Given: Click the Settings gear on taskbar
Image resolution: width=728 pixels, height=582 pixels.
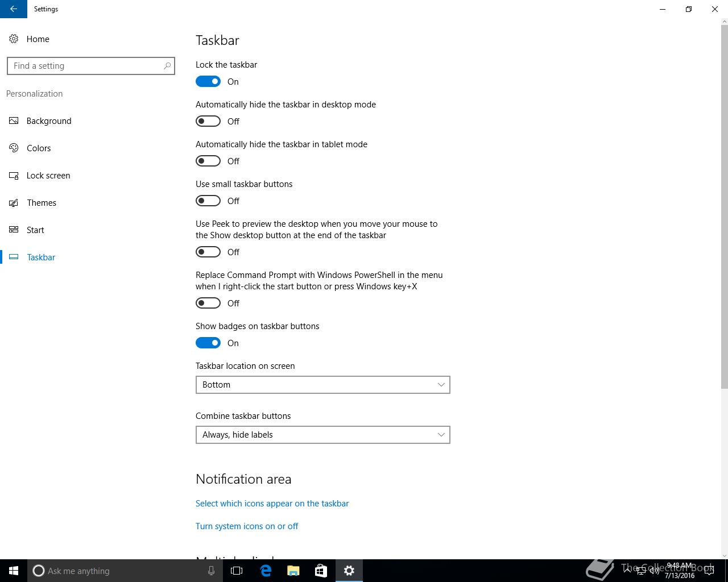Looking at the screenshot, I should point(349,571).
